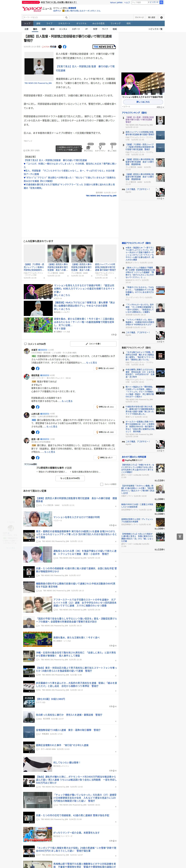Click the blue web search button in top bar
Viewport: 186px width, 868px height.
[161, 2]
